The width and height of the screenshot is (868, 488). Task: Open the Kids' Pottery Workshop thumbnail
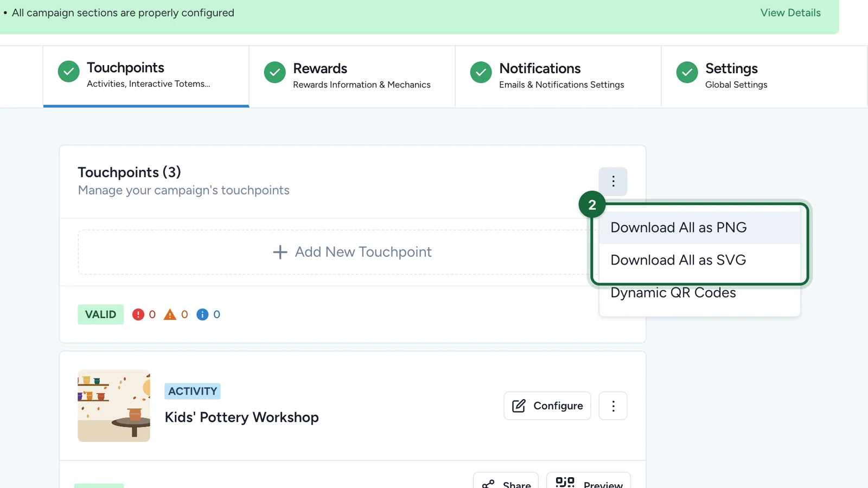point(114,406)
